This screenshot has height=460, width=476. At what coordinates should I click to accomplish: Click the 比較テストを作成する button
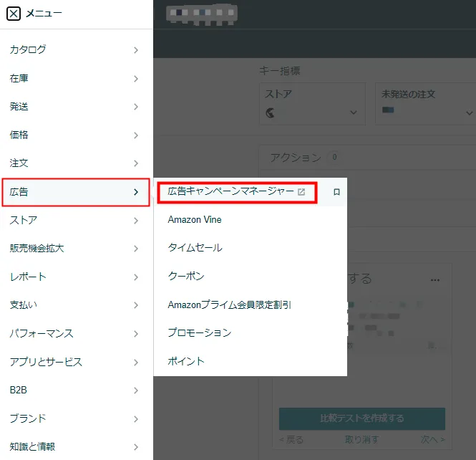click(x=362, y=418)
